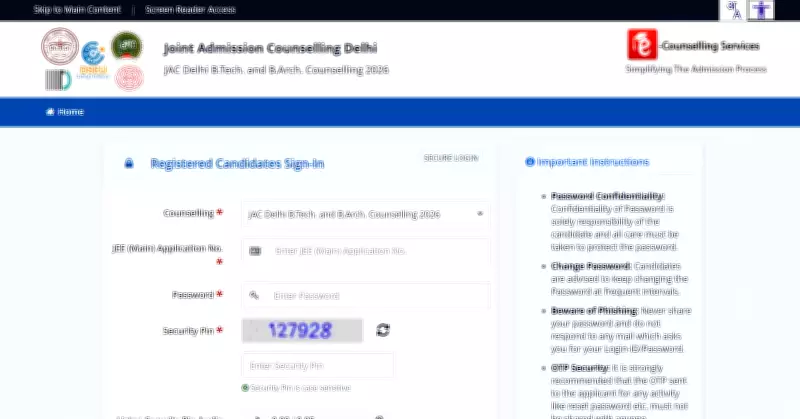Click the 'JEE (Main) Application No.' form label
This screenshot has height=419, width=800.
click(x=167, y=249)
